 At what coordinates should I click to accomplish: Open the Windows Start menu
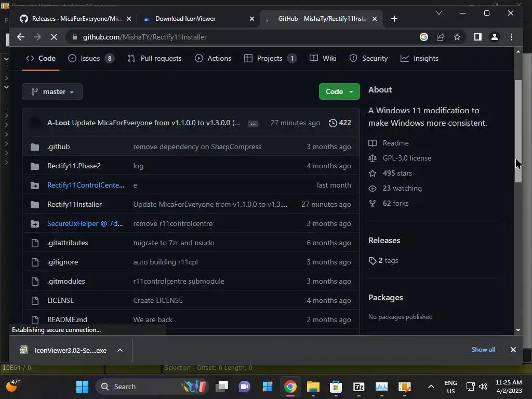tap(82, 387)
